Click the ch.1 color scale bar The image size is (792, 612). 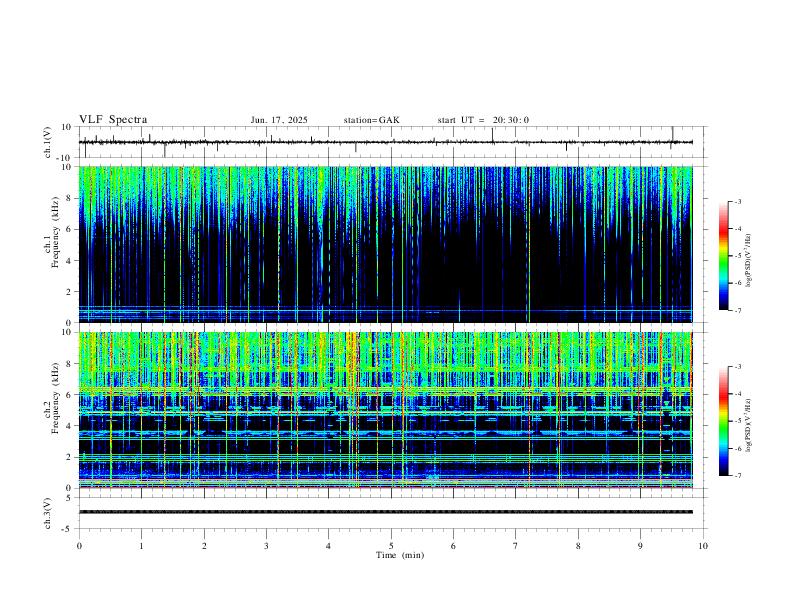point(723,256)
